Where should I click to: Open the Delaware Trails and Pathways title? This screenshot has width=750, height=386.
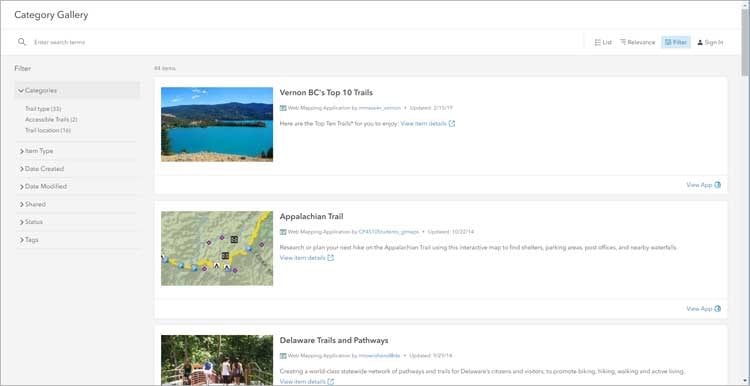click(334, 341)
